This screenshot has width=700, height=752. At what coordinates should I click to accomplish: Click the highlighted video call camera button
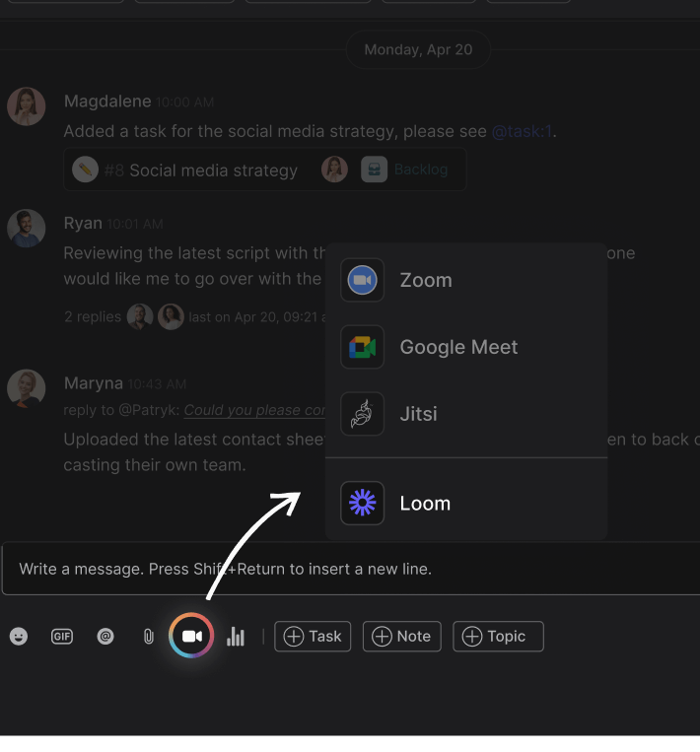click(191, 636)
